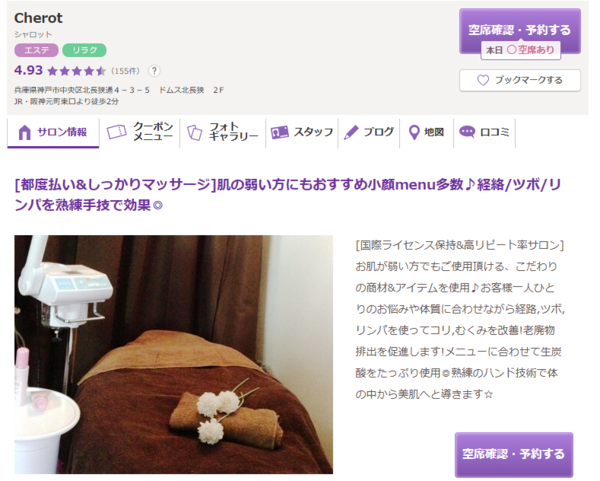Click the speech bubble review icon
The width and height of the screenshot is (600, 481).
tap(467, 132)
